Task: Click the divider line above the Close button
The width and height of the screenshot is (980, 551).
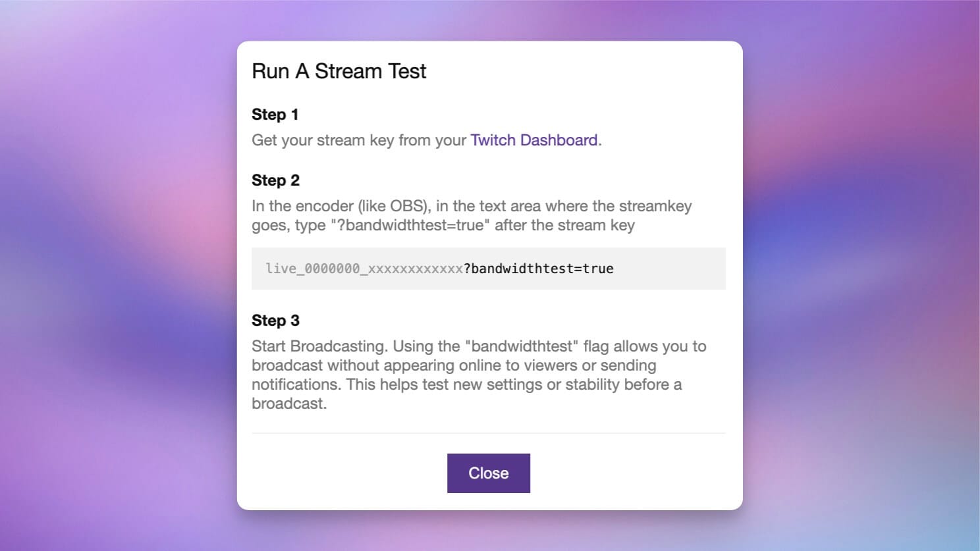Action: [488, 433]
